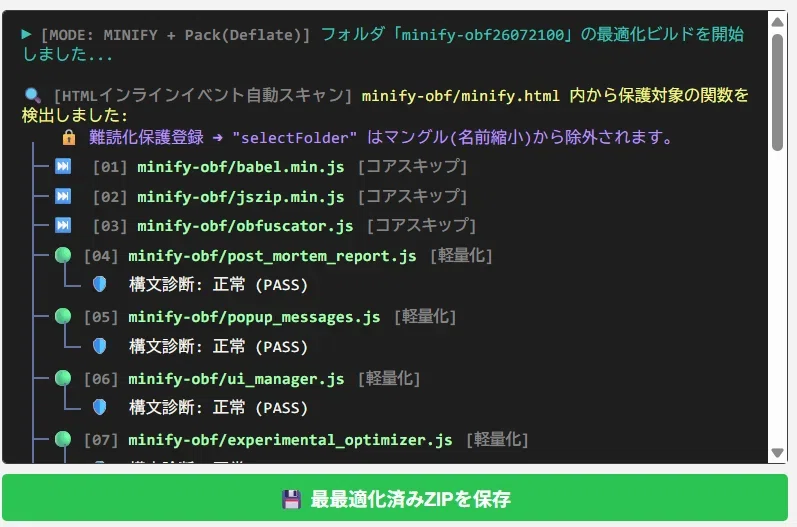Click the play triangle before MODE: MINIFY
This screenshot has width=797, height=527.
click(x=26, y=34)
